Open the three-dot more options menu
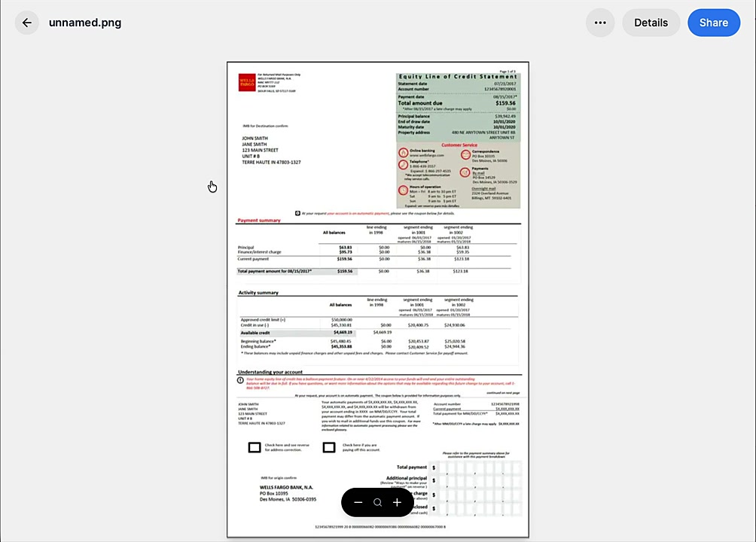Image resolution: width=756 pixels, height=542 pixels. pyautogui.click(x=600, y=23)
